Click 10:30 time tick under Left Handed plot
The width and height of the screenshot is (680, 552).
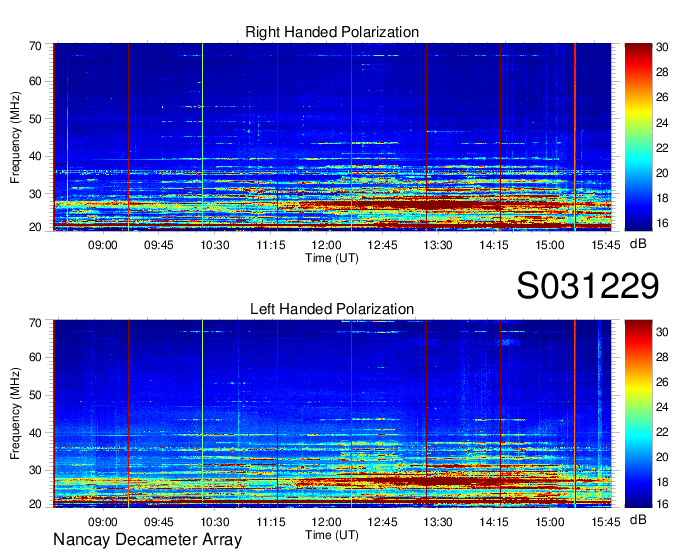tap(215, 522)
